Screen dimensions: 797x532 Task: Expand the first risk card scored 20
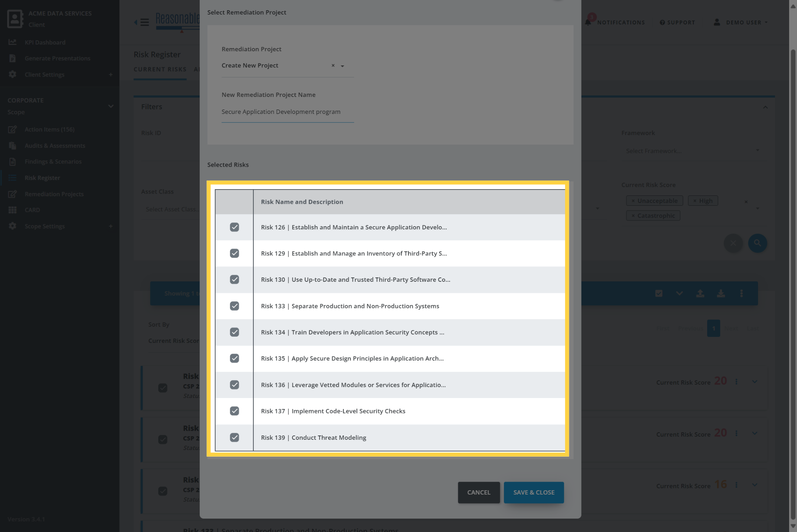[x=754, y=381]
